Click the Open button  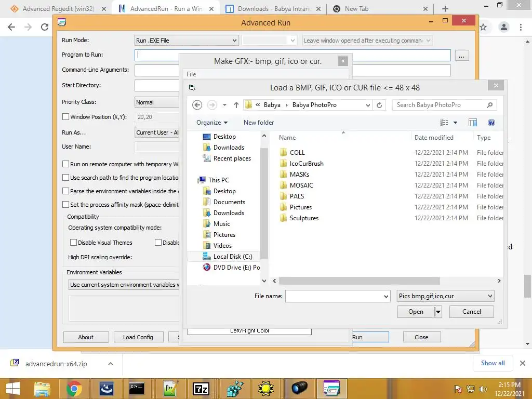point(416,312)
